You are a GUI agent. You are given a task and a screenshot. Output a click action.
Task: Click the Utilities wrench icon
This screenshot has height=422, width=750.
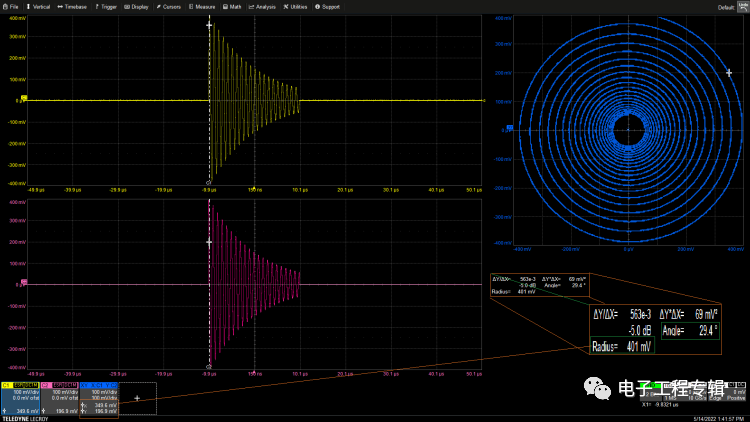tap(286, 7)
